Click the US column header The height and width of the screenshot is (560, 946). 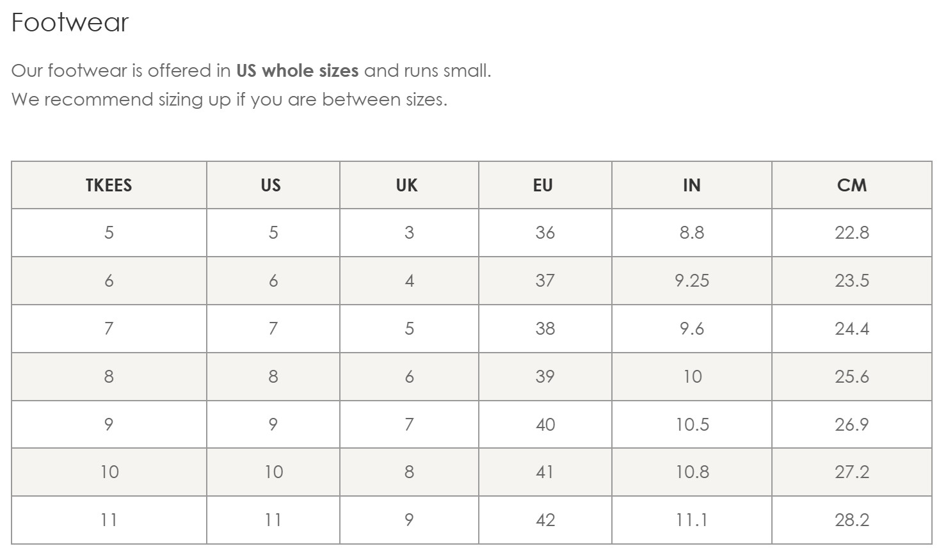(273, 185)
